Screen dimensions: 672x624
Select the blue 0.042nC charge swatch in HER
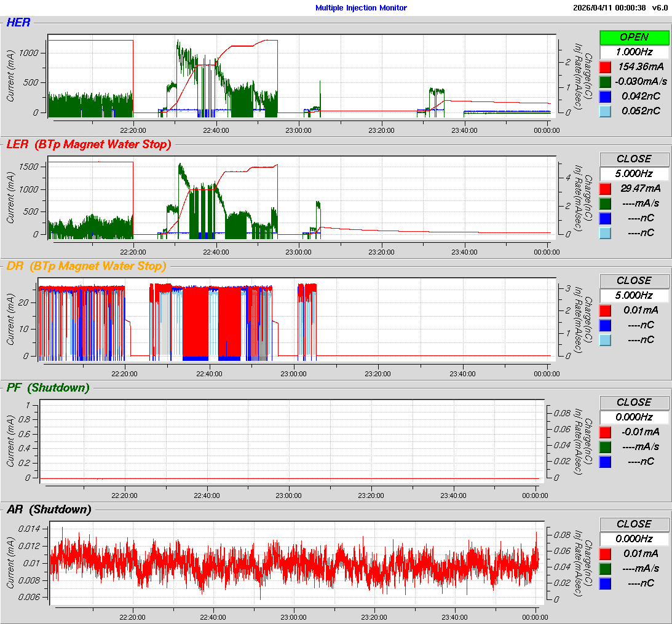[x=606, y=97]
